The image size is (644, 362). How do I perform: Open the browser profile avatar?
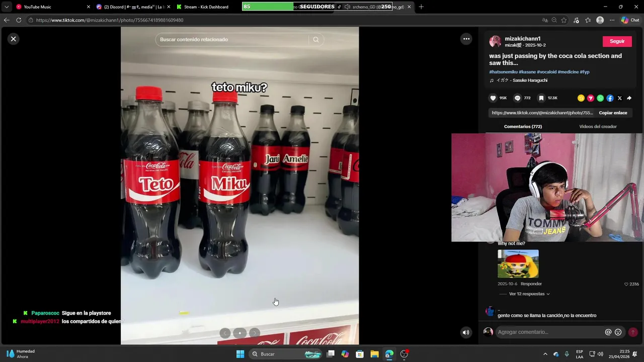tap(600, 20)
